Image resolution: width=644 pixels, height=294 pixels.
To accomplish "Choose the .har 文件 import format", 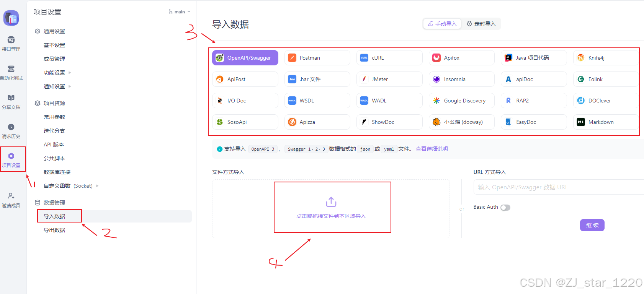I will pos(317,79).
